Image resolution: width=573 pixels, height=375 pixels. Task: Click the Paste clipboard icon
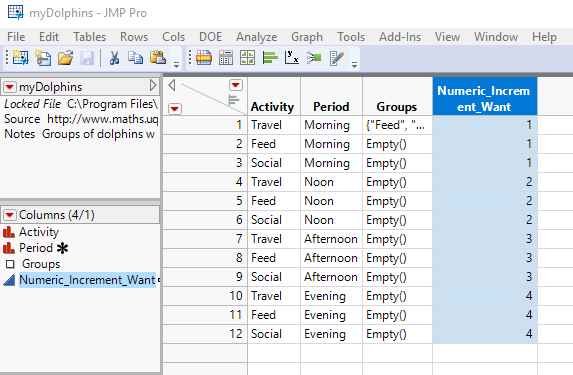coord(158,58)
